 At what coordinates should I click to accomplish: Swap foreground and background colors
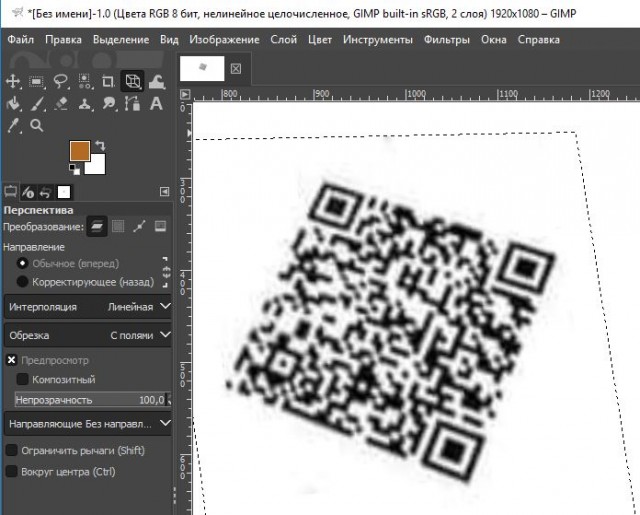coord(100,145)
